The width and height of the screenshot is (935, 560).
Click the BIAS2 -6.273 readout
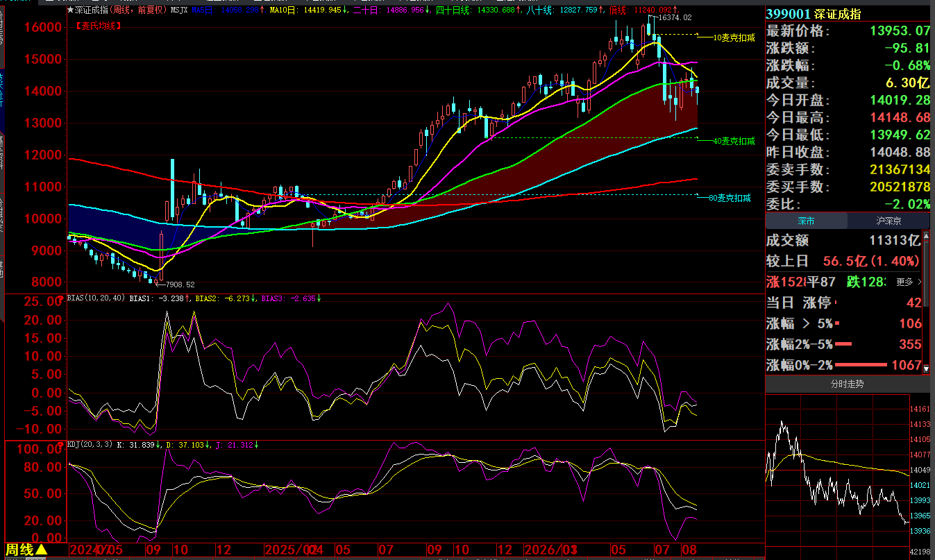pyautogui.click(x=226, y=298)
